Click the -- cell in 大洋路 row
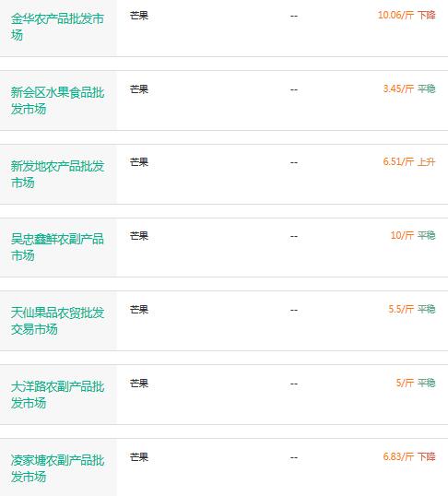 [x=294, y=384]
